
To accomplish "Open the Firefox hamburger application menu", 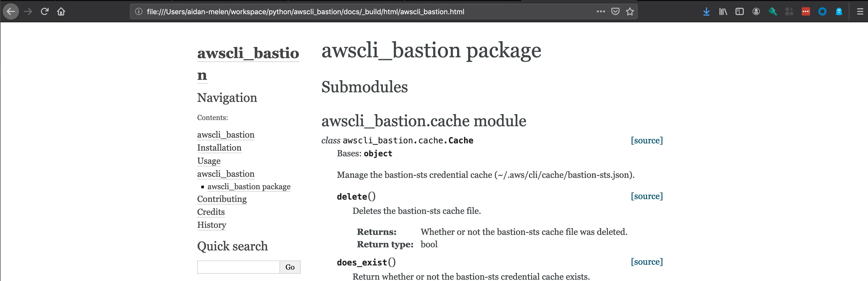I will pos(860,12).
